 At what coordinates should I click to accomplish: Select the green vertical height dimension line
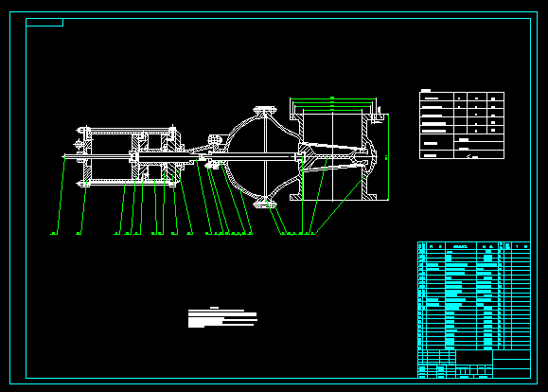coord(388,157)
